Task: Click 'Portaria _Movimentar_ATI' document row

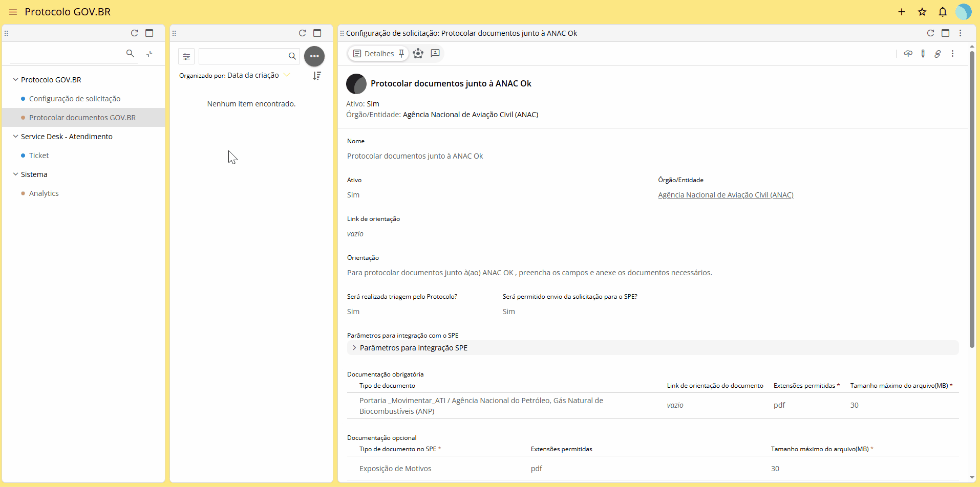Action: click(x=653, y=406)
